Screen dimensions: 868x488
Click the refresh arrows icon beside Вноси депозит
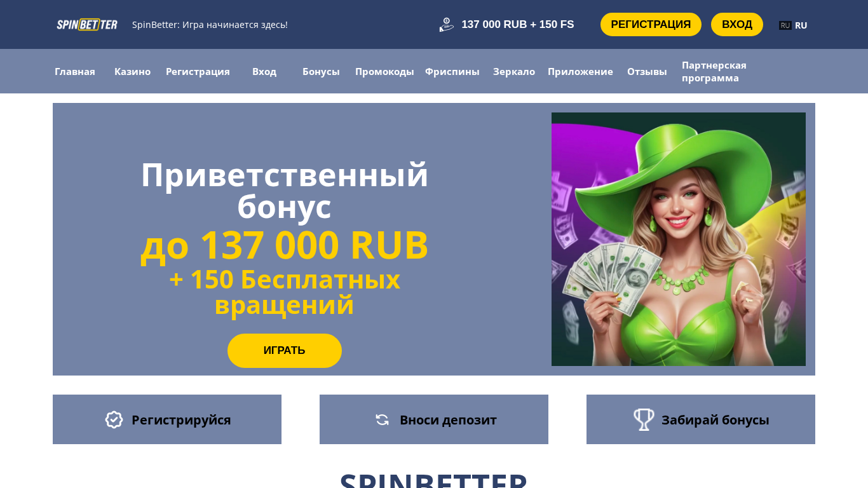382,419
